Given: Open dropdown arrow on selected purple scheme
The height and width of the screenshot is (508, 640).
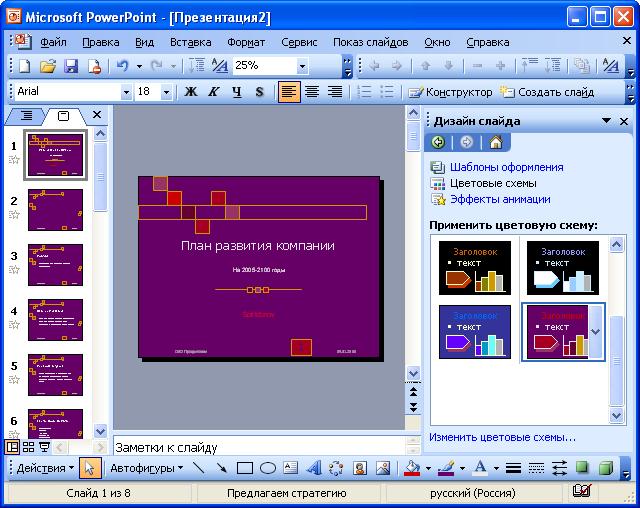Looking at the screenshot, I should click(596, 332).
